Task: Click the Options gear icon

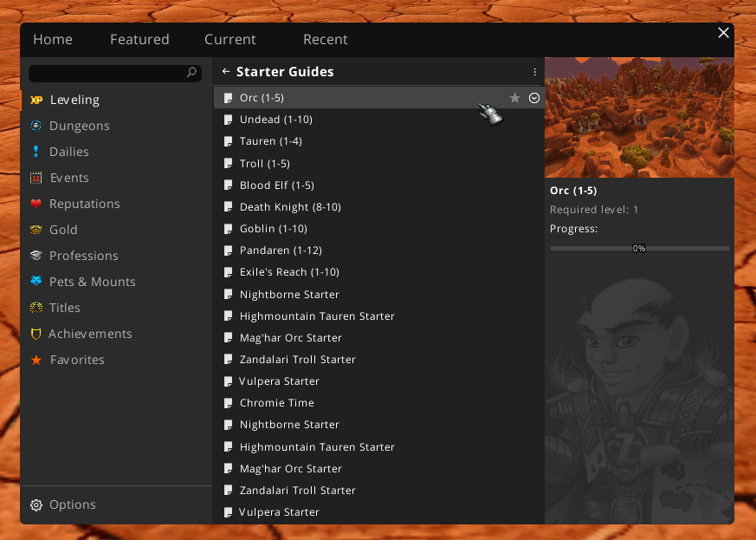Action: pyautogui.click(x=36, y=504)
